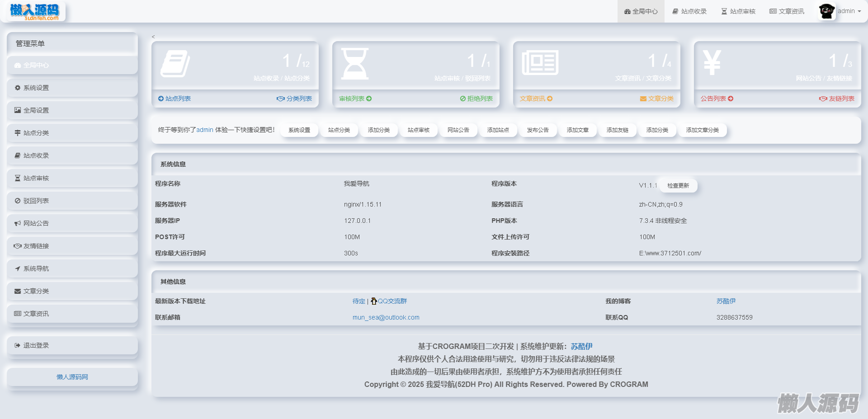868x419 pixels.
Task: Click the 检查更新 button
Action: 678,185
